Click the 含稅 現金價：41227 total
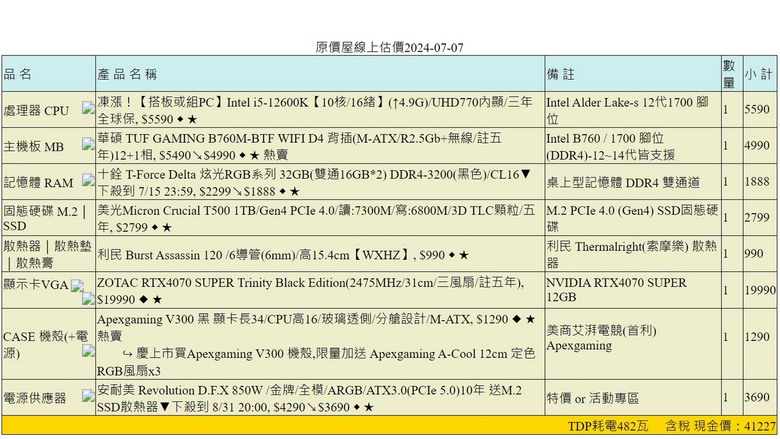This screenshot has height=439, width=780. [x=721, y=426]
